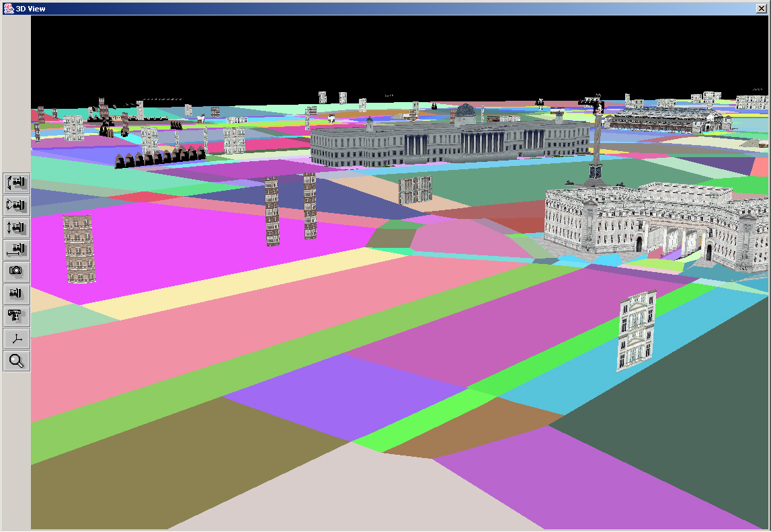Click the tilted facade panel on the cyan strip
Screen dimensions: 771x532
pos(636,330)
